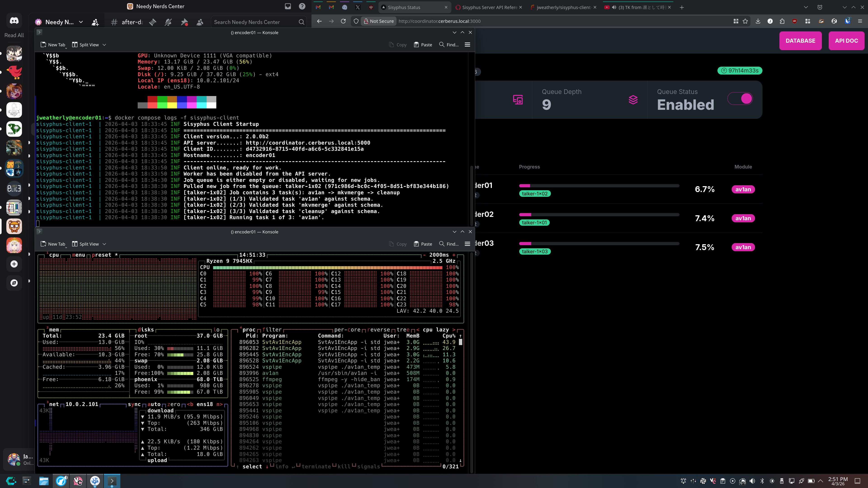Open the Discover servers compass icon
The image size is (868, 488).
14,283
